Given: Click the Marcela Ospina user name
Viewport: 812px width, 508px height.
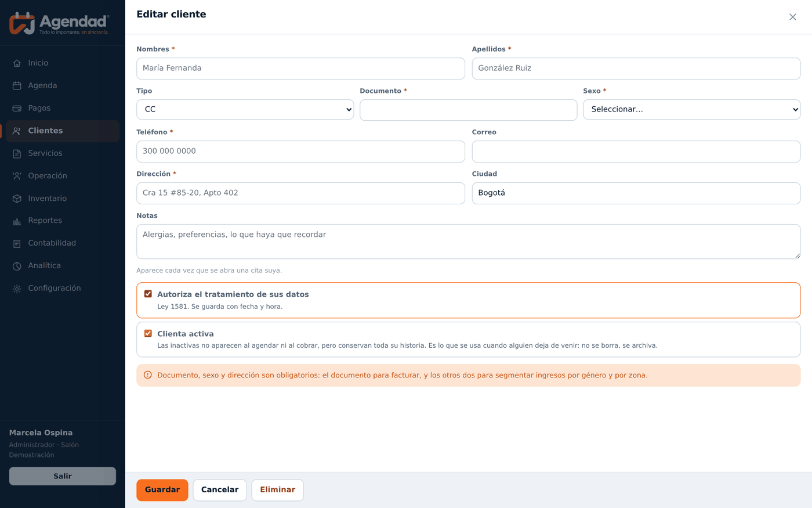Looking at the screenshot, I should 41,433.
